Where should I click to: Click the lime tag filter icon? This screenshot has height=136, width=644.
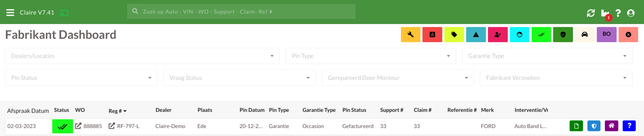(x=454, y=35)
